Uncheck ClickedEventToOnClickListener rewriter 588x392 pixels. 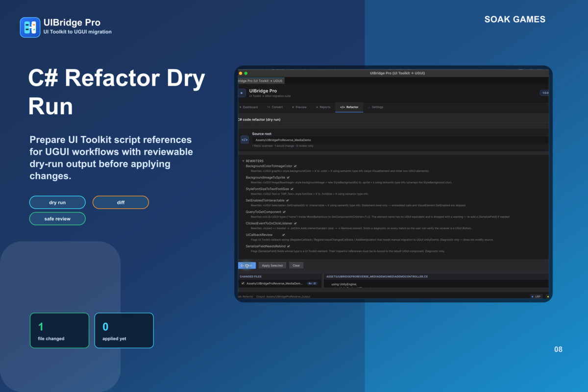(x=295, y=223)
